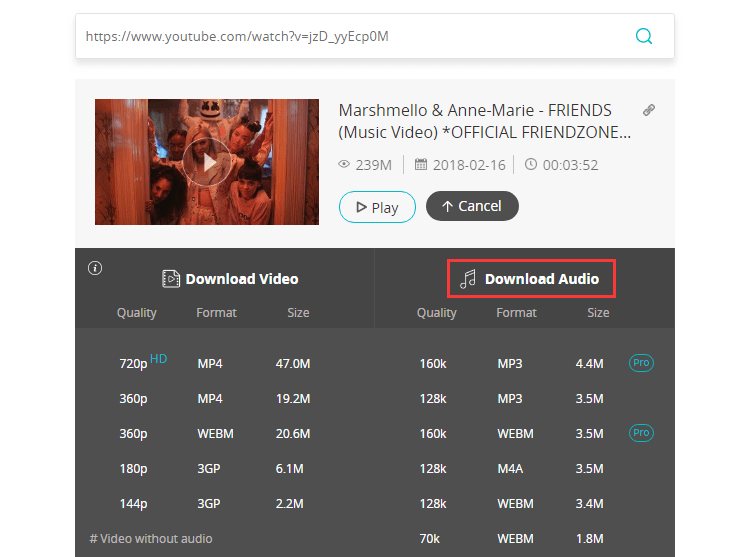This screenshot has width=750, height=557.
Task: Click the M4A format cell
Action: [x=510, y=469]
